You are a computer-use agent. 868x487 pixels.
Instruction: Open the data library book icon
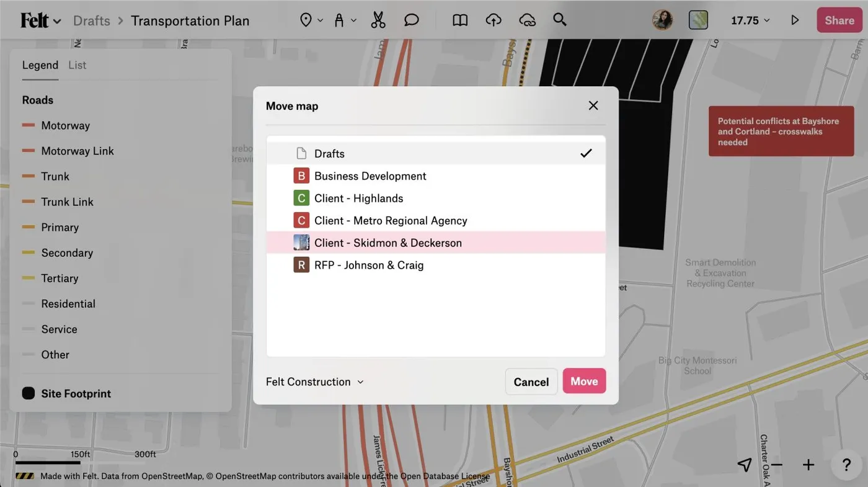460,20
